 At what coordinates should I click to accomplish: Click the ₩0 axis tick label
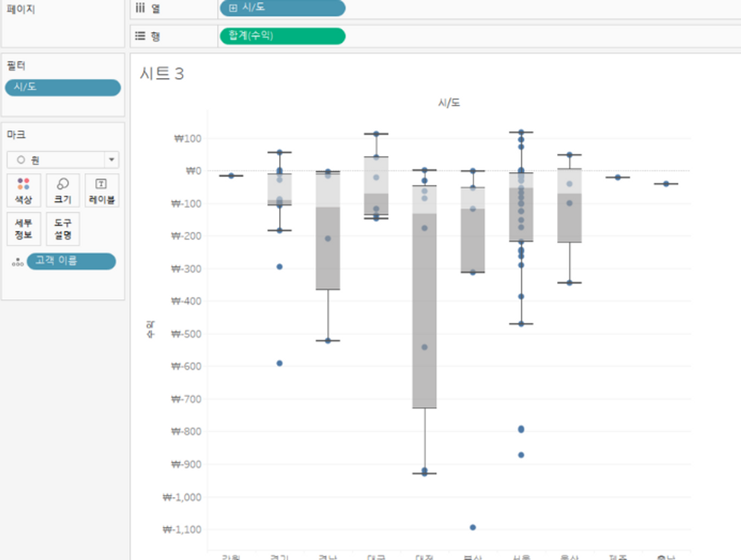pyautogui.click(x=193, y=171)
